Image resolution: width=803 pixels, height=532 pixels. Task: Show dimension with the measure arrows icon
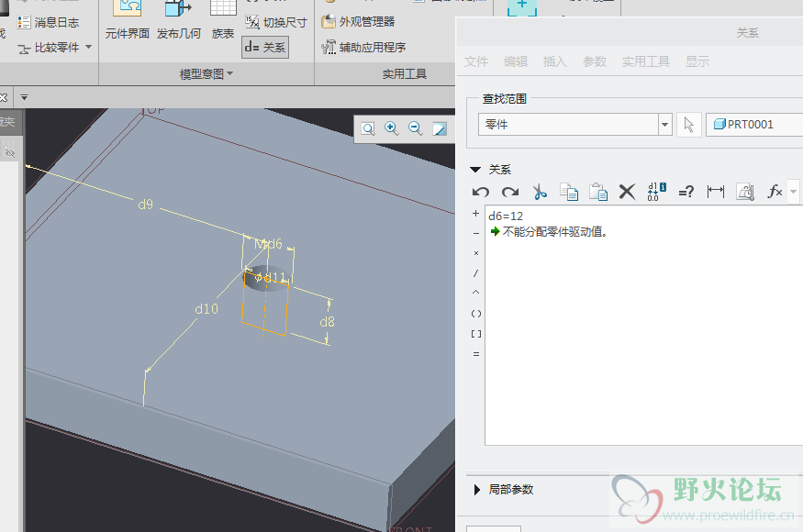[716, 192]
